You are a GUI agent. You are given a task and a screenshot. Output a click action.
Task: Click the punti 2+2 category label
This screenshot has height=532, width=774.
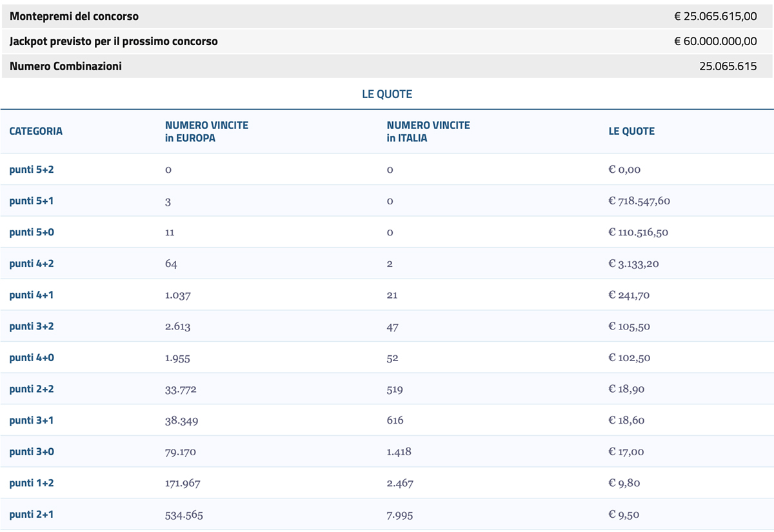pyautogui.click(x=32, y=389)
